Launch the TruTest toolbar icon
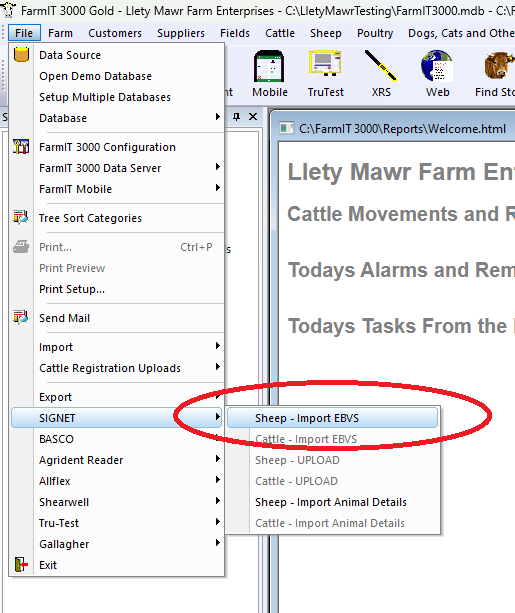Screen dimensions: 515x613 (325, 63)
